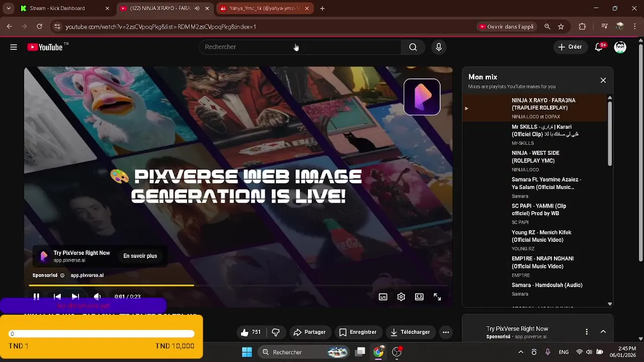Play Mr SKILLS Karari in the mix

pos(535,135)
